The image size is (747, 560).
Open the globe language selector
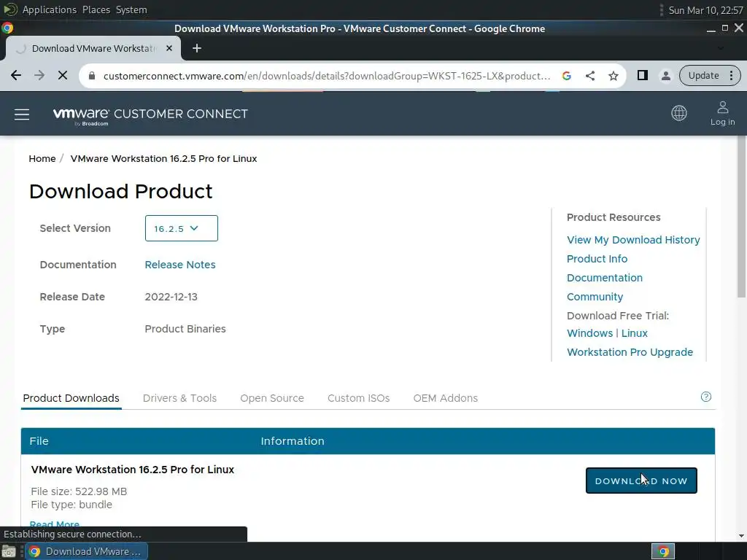point(679,113)
